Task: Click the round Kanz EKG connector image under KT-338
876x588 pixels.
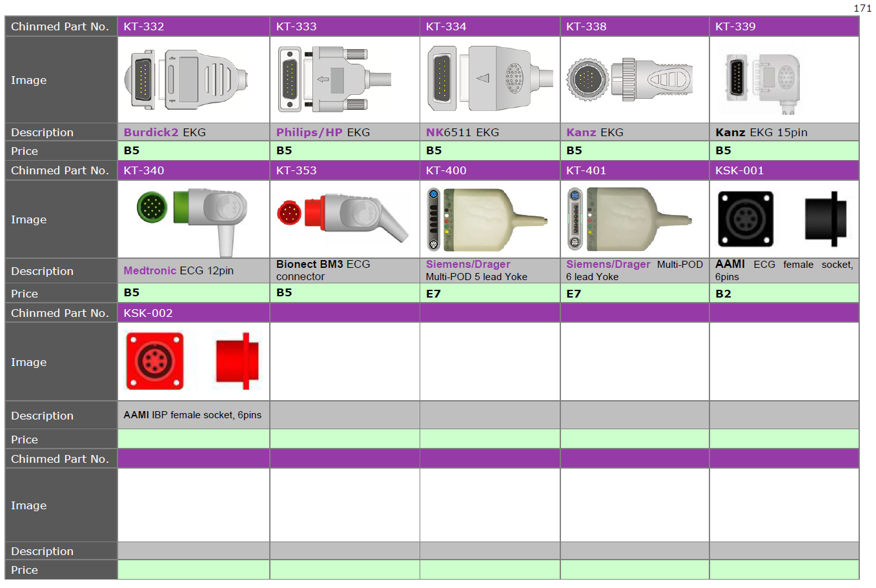Action: click(629, 80)
